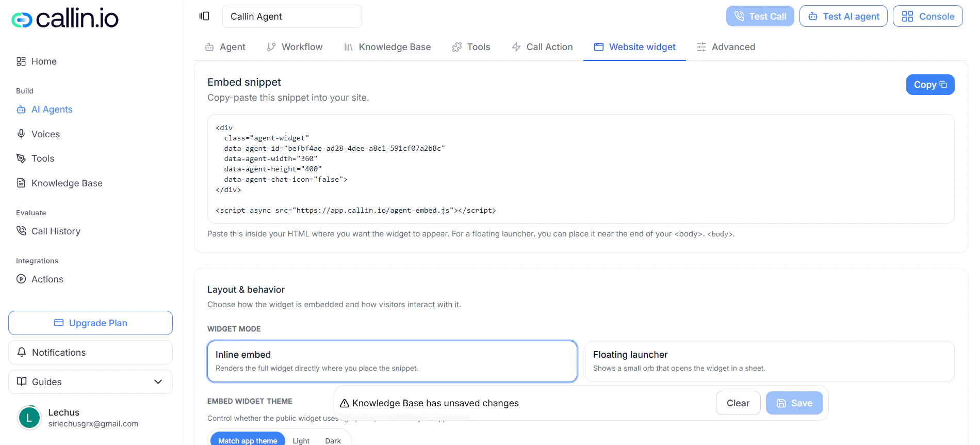Click the Console grid icon
The image size is (980, 445).
coord(907,17)
